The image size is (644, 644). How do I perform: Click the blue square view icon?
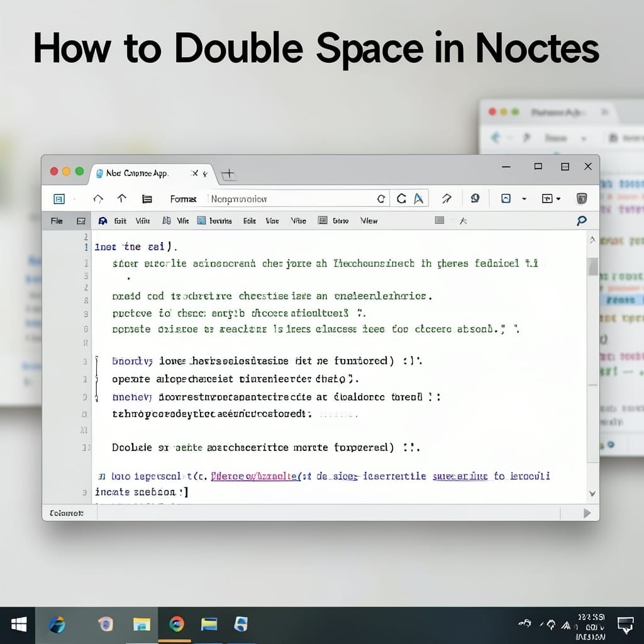tap(506, 199)
